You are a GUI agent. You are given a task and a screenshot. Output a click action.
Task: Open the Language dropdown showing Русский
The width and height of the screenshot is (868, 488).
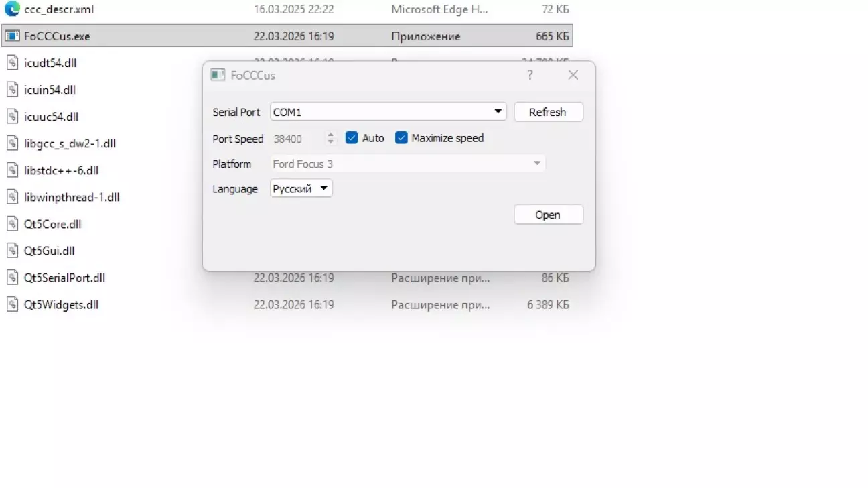(x=323, y=189)
